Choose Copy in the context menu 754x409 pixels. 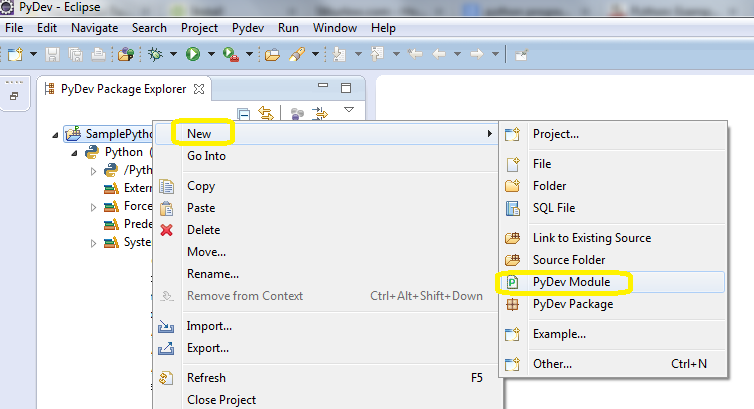point(326,186)
